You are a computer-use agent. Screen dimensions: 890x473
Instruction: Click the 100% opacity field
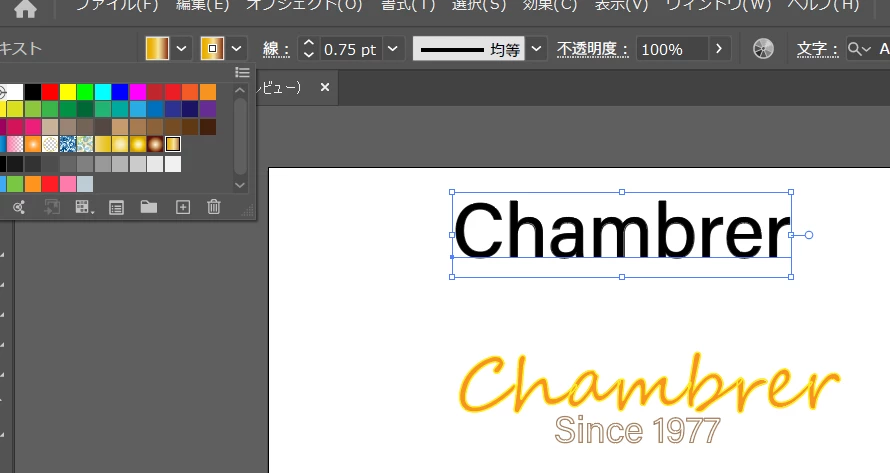[x=672, y=49]
